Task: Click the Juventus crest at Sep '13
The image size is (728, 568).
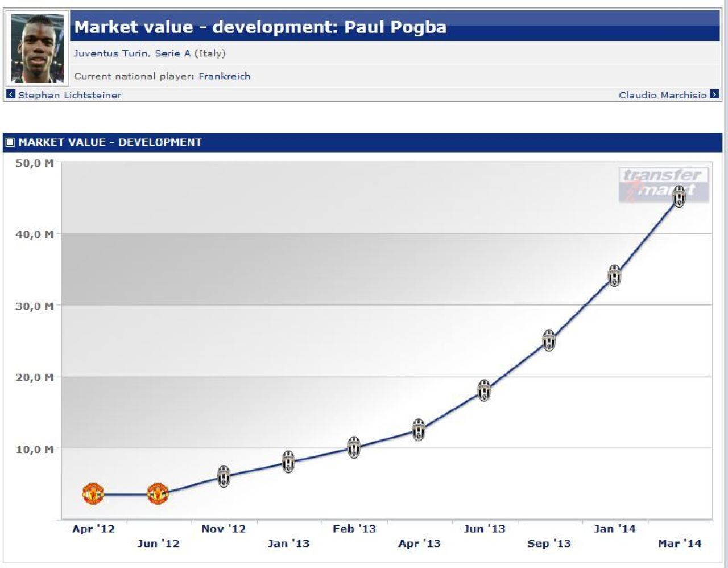Action: click(549, 340)
